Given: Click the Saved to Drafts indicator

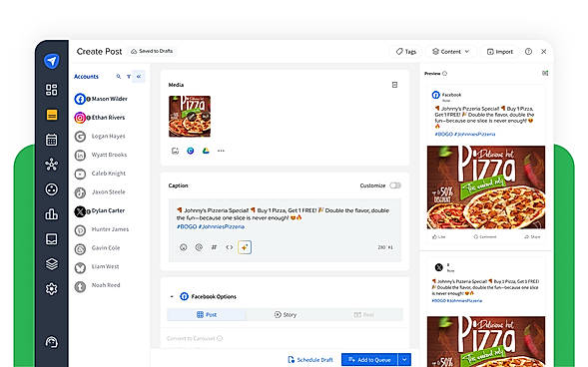Looking at the screenshot, I should [152, 51].
